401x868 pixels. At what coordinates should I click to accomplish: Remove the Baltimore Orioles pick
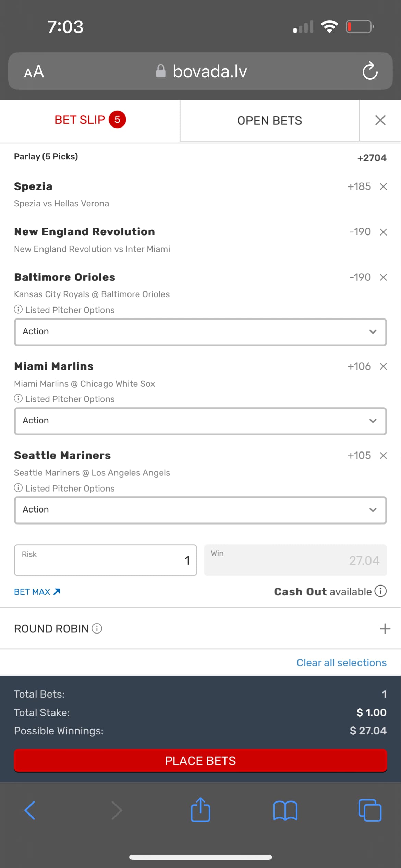(383, 277)
